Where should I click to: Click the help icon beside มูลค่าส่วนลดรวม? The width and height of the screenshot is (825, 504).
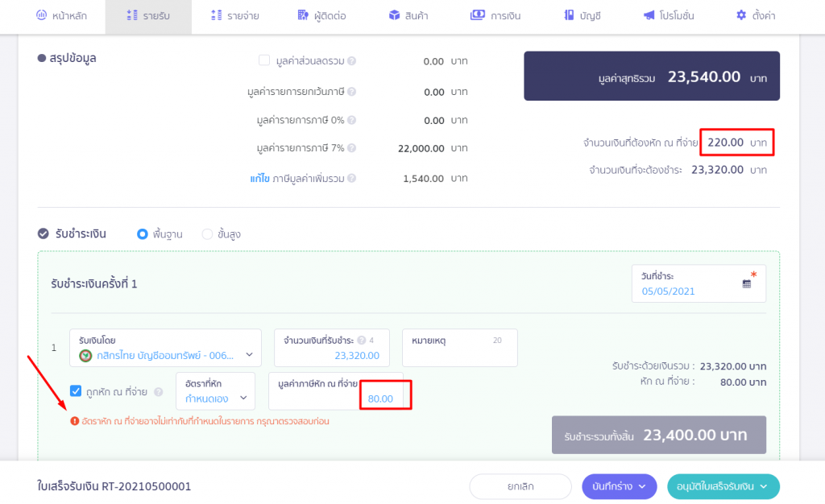pyautogui.click(x=351, y=61)
